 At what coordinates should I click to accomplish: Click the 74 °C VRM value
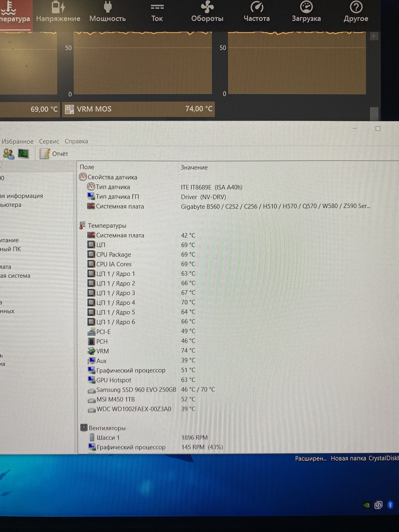click(x=188, y=351)
